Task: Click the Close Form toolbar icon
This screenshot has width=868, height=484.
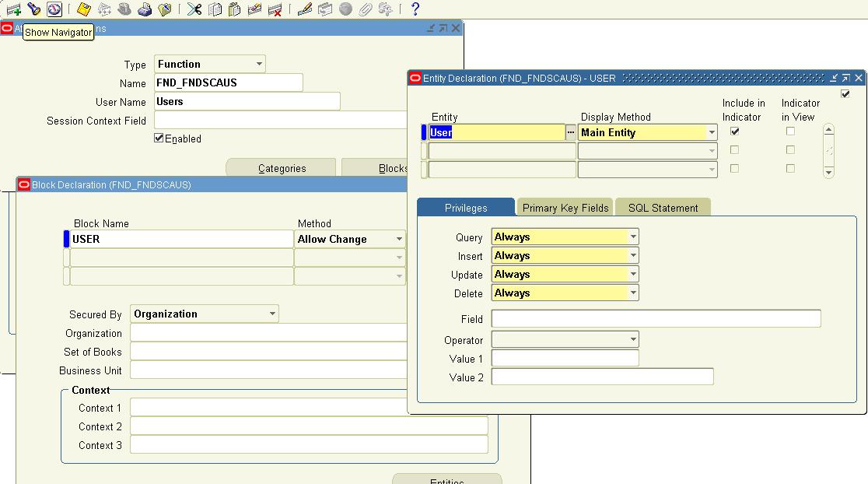Action: (164, 9)
